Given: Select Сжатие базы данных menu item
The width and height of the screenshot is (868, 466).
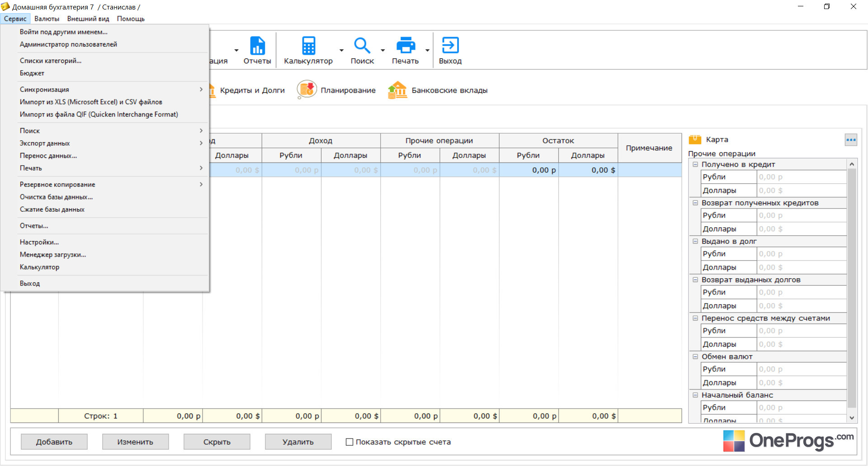Looking at the screenshot, I should tap(105, 209).
